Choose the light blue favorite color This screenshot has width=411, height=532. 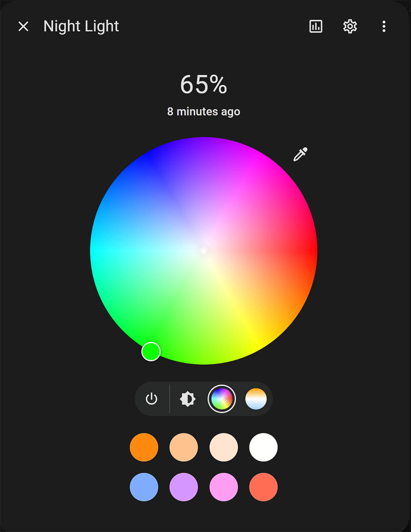tap(144, 487)
